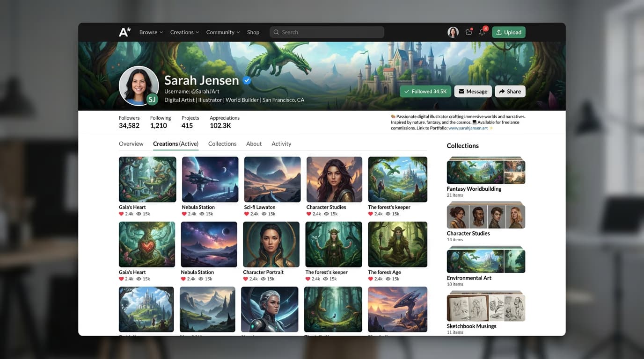Open the www.sarahjensen.art portfolio link

pyautogui.click(x=468, y=128)
